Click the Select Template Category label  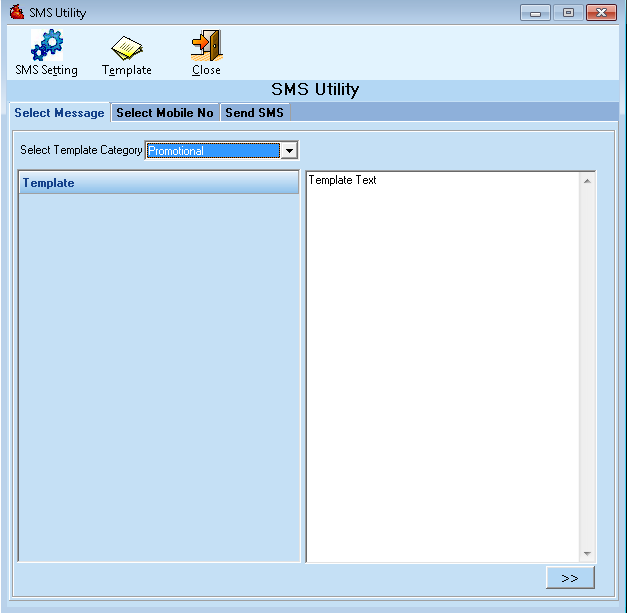(81, 150)
